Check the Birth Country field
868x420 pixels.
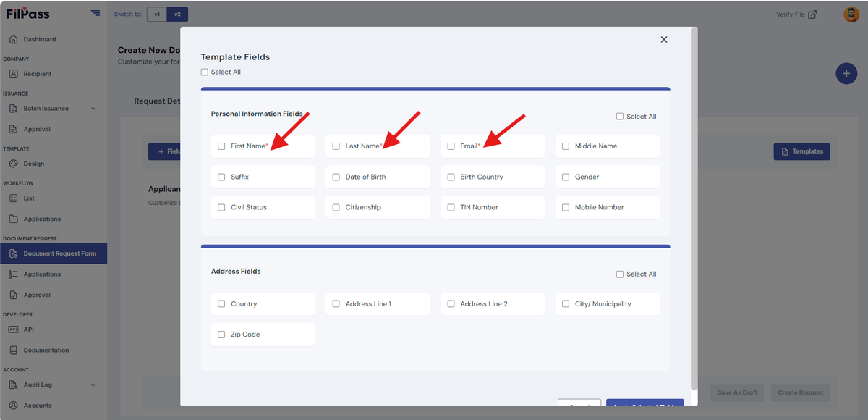pos(451,177)
